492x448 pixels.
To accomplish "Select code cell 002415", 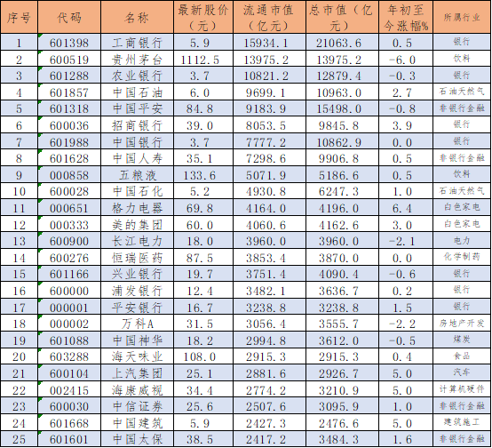I will [69, 389].
